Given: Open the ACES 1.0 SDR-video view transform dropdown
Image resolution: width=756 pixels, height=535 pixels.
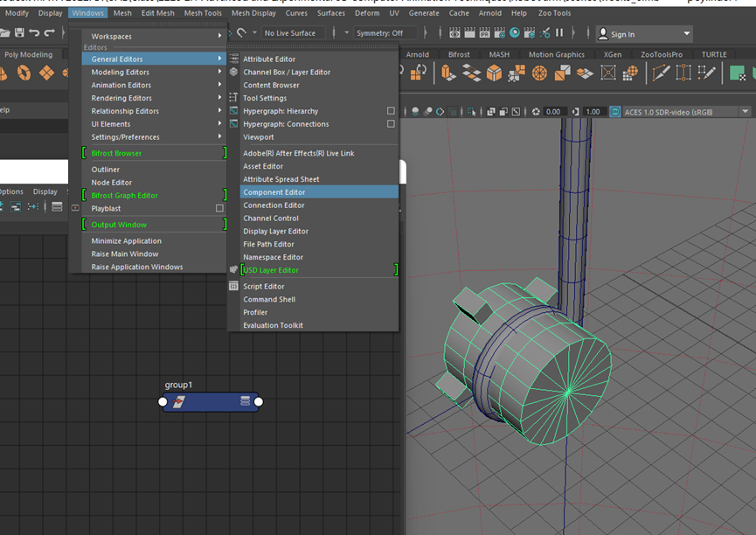Looking at the screenshot, I should pos(686,112).
